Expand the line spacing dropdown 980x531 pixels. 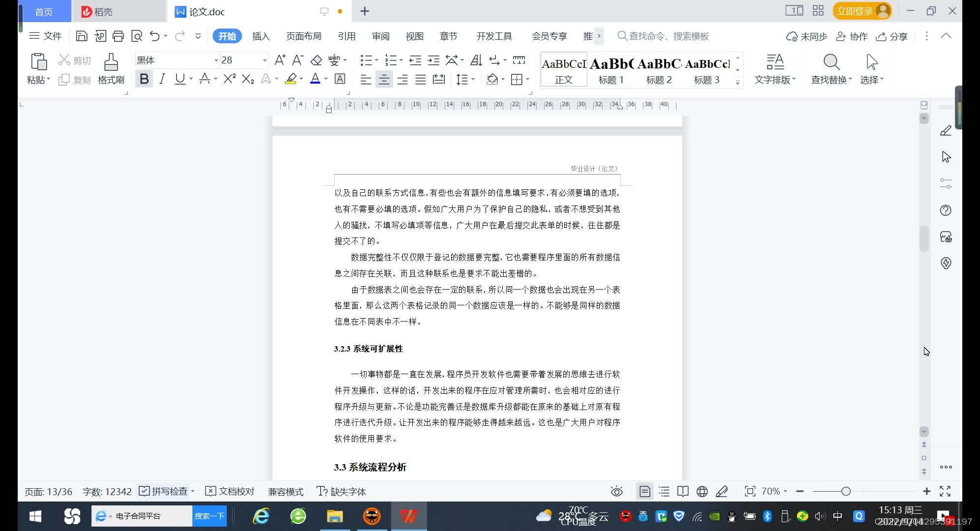click(473, 79)
